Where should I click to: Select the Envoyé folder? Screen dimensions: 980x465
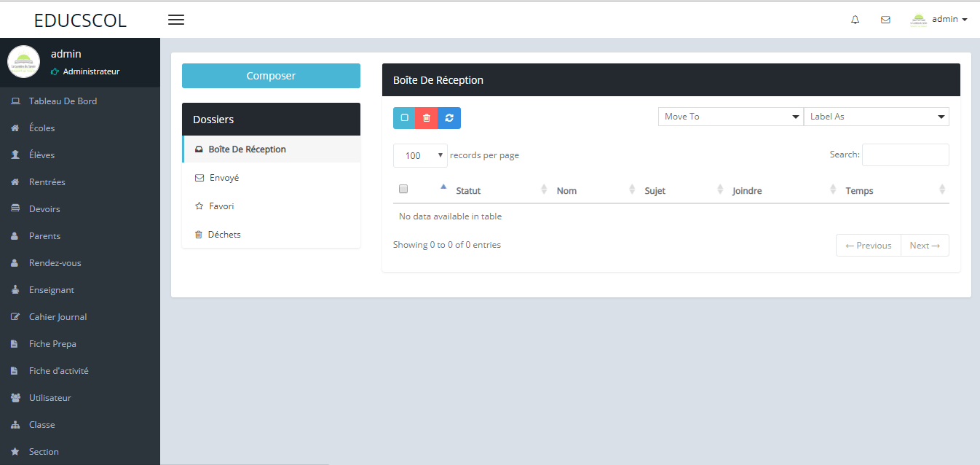click(224, 178)
